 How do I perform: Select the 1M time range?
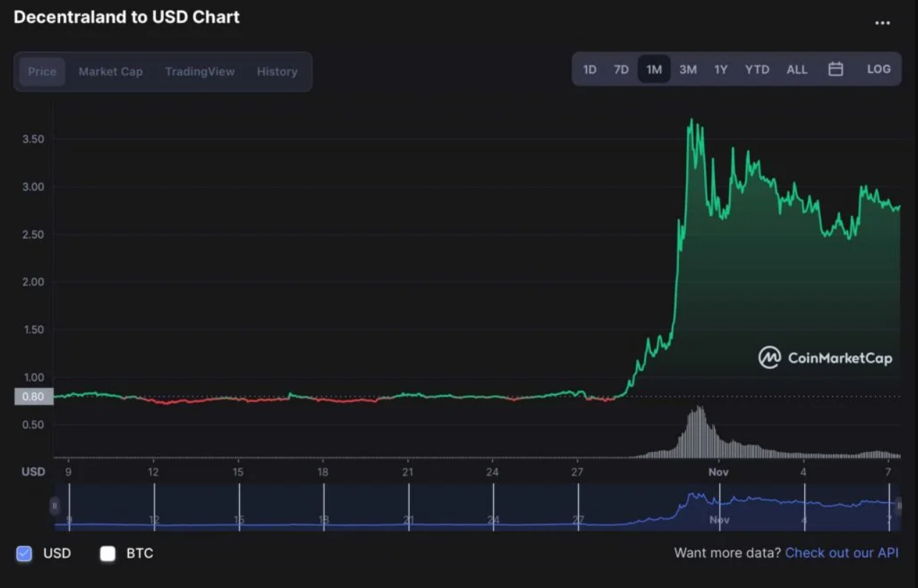pyautogui.click(x=654, y=69)
